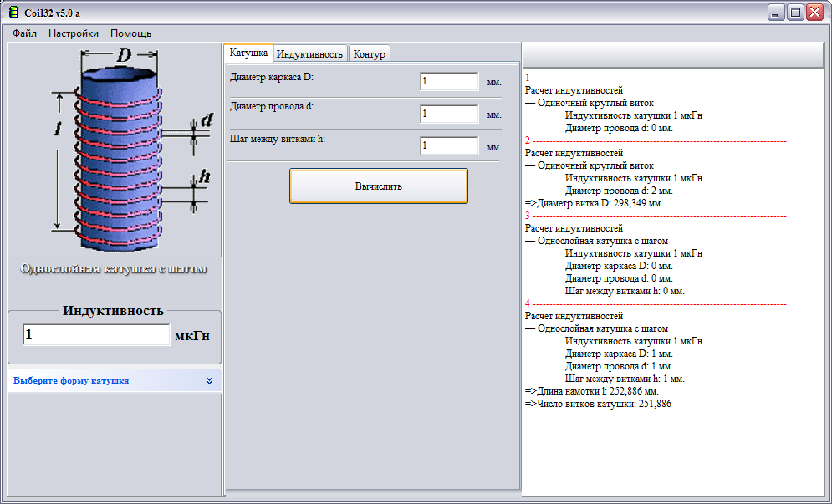Viewport: 832px width, 504px height.
Task: Open the Помощь menu
Action: [x=130, y=33]
